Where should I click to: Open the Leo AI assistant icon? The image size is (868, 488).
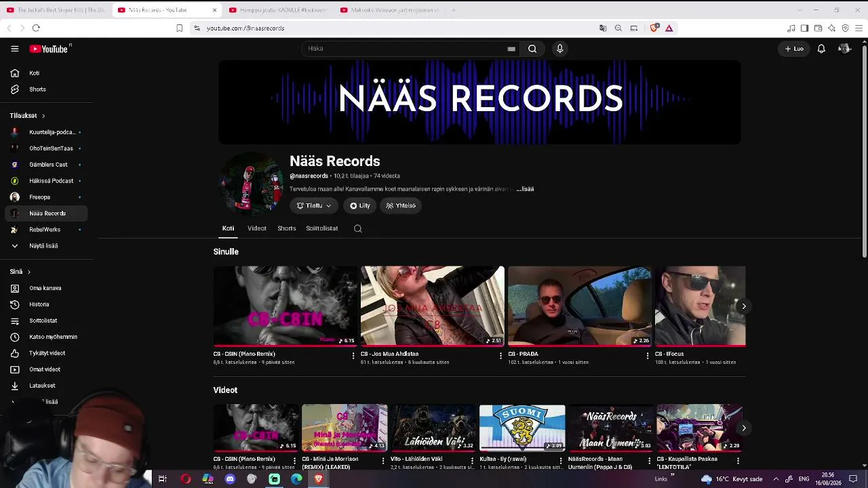coord(831,28)
